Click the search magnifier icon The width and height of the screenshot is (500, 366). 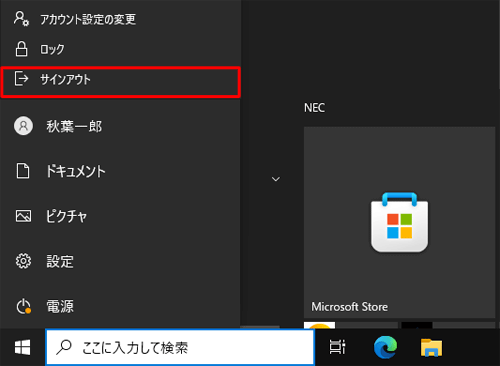64,347
